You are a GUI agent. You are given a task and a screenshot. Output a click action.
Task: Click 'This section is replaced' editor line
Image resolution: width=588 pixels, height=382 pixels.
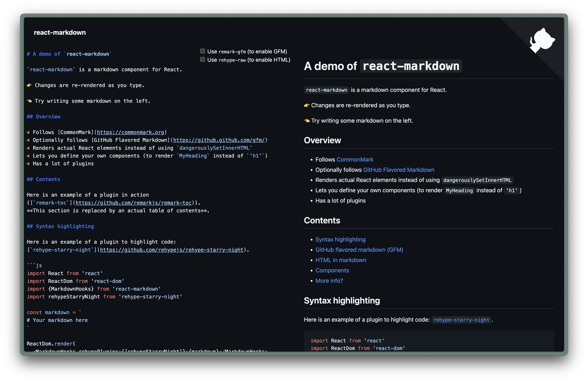pos(118,211)
